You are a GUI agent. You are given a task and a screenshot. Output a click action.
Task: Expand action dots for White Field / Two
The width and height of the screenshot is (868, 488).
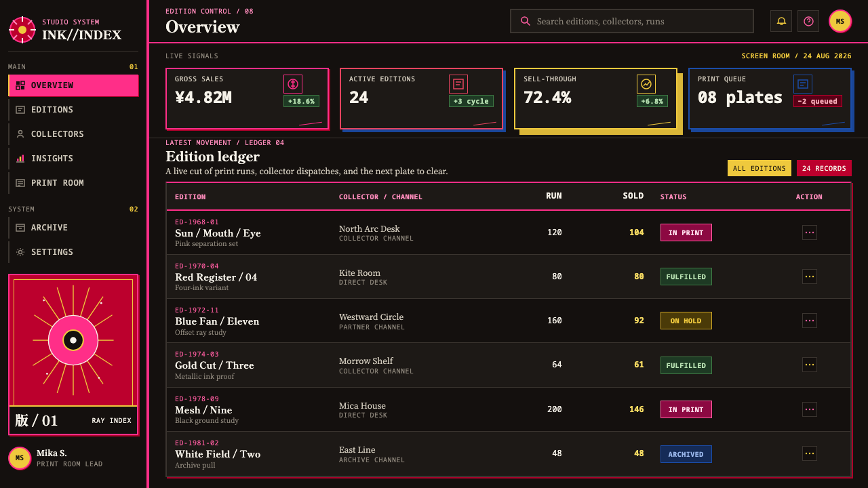[810, 453]
